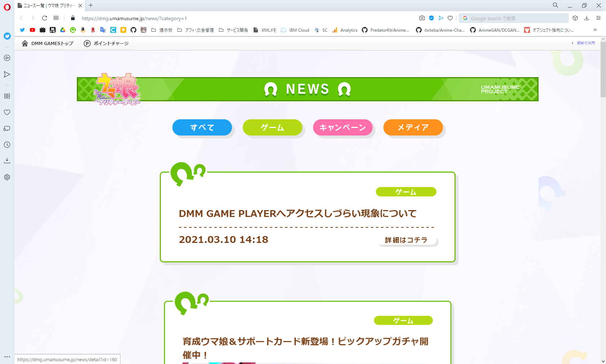The image size is (606, 364).
Task: Open Twitter panel in Opera sidebar
Action: (x=7, y=36)
